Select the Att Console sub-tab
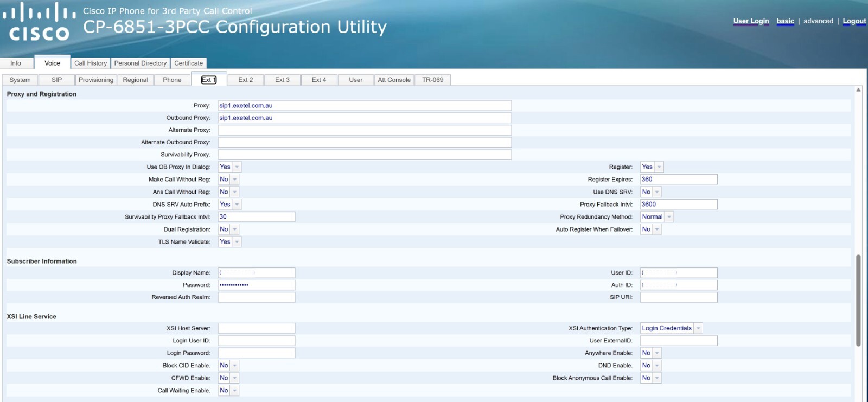868x402 pixels. pos(394,80)
